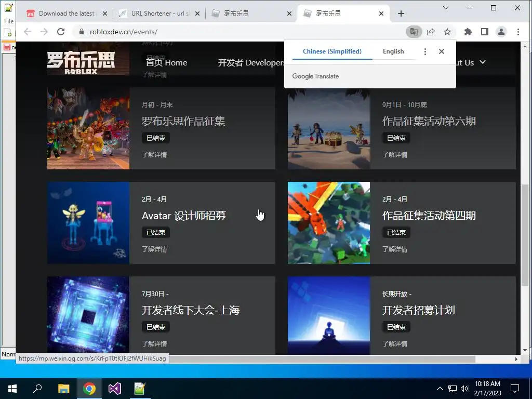Open the volume speaker tray icon
This screenshot has height=399, width=532.
[x=464, y=389]
